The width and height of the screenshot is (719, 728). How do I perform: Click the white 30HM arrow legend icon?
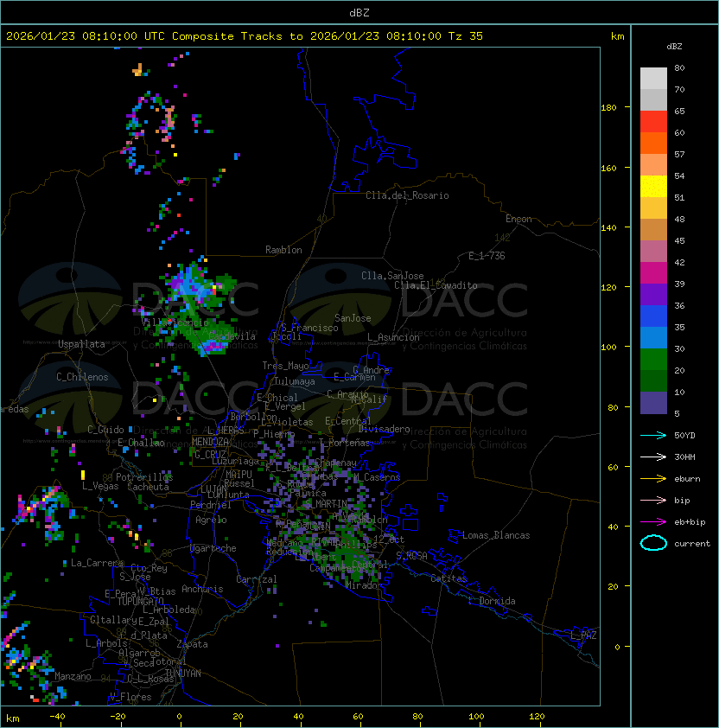point(653,457)
